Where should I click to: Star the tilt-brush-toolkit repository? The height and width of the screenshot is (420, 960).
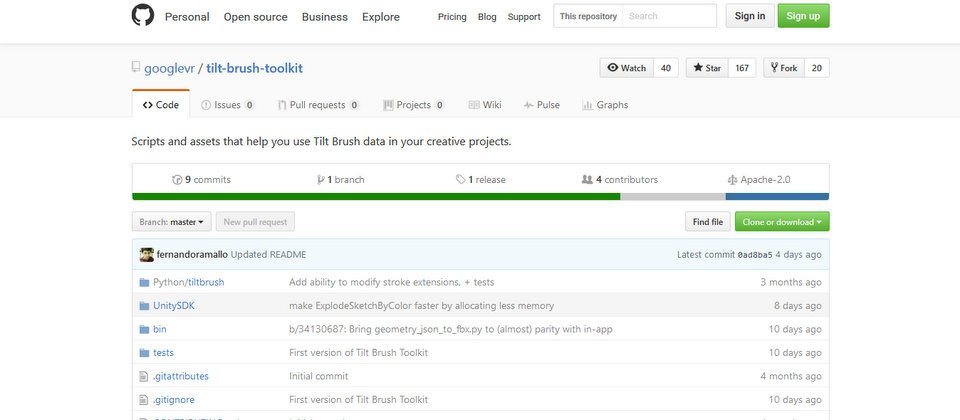pos(707,68)
